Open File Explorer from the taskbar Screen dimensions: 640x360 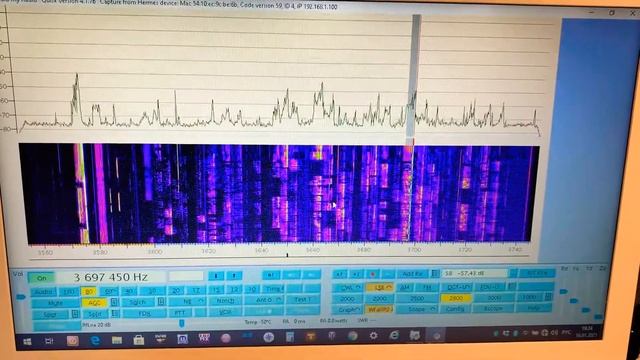point(117,340)
